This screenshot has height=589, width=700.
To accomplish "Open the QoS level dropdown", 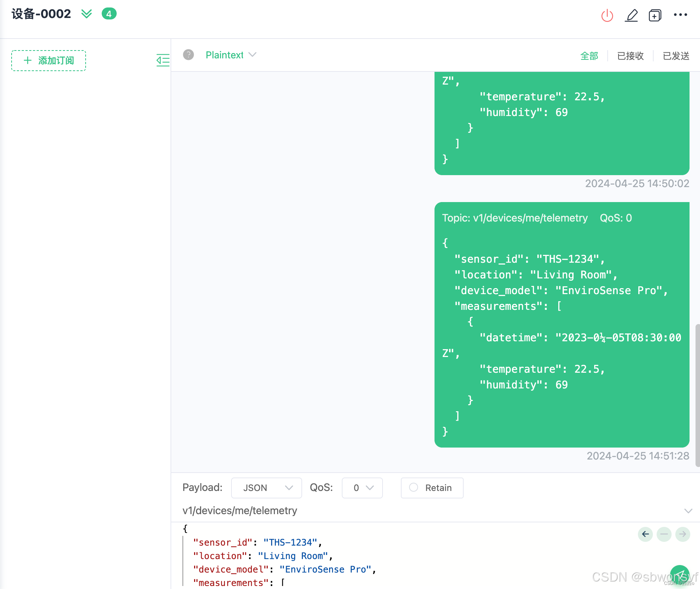I will pyautogui.click(x=361, y=488).
